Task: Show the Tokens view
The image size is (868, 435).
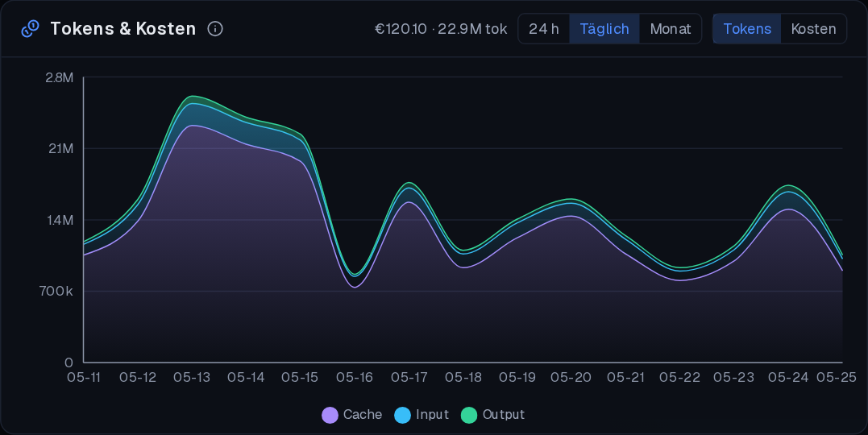Action: [747, 29]
